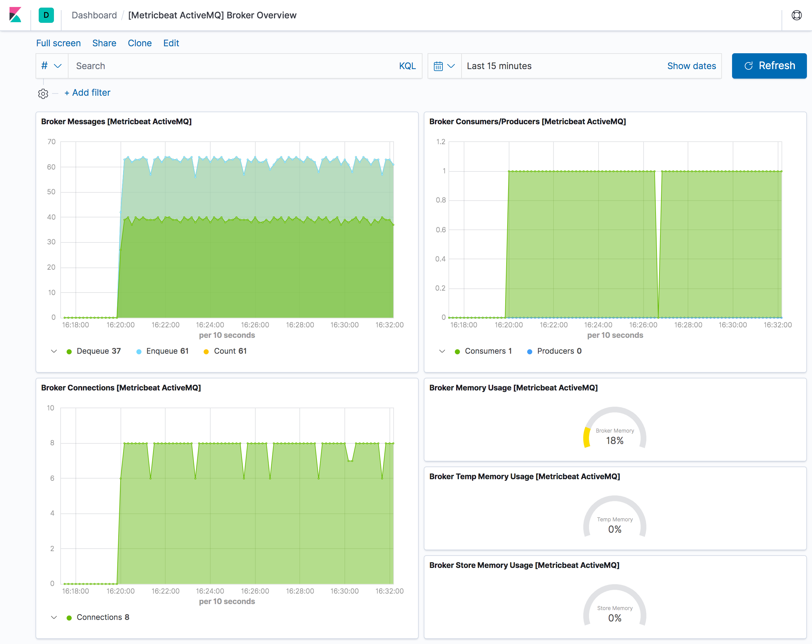Screen dimensions: 812x644
Task: Toggle the Connections series visibility
Action: point(102,617)
